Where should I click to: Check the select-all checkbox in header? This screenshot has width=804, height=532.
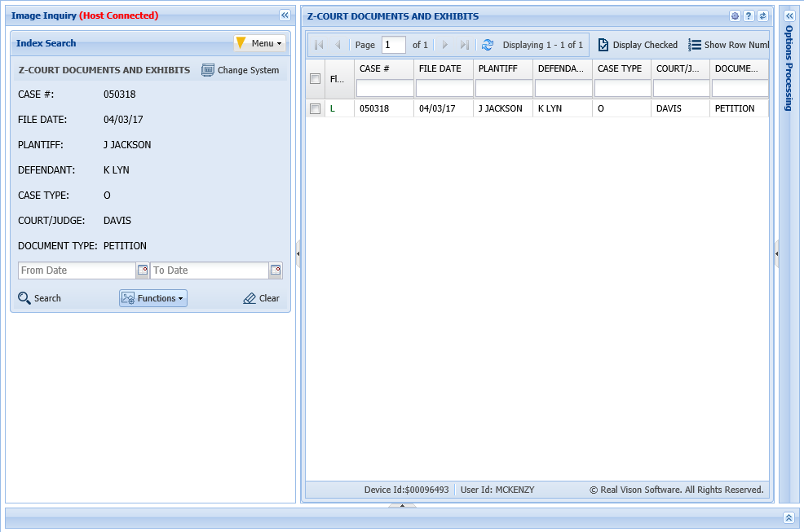coord(316,78)
